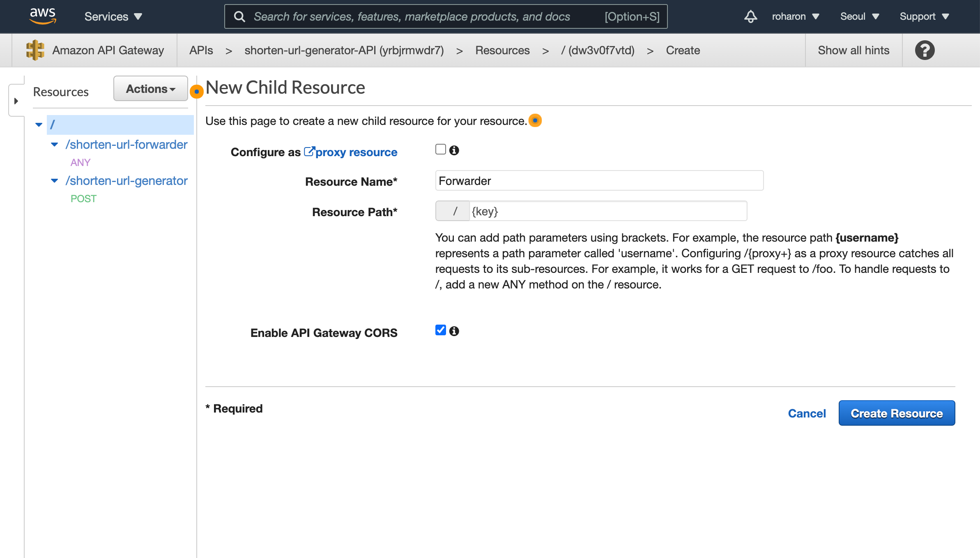
Task: Click the Amazon API Gateway cube icon
Action: [35, 50]
